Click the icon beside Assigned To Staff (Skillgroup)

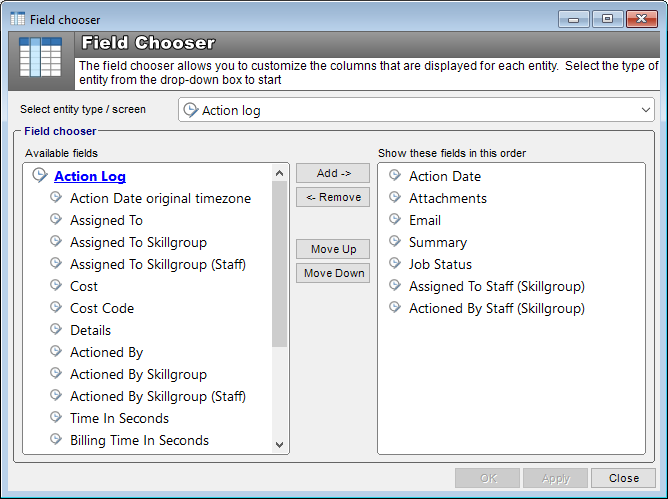tap(395, 286)
